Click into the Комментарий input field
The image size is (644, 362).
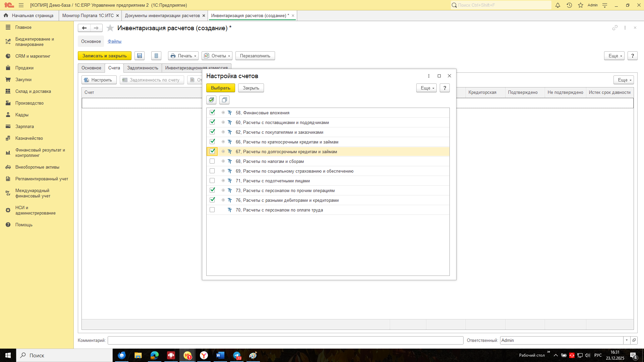[x=285, y=340]
